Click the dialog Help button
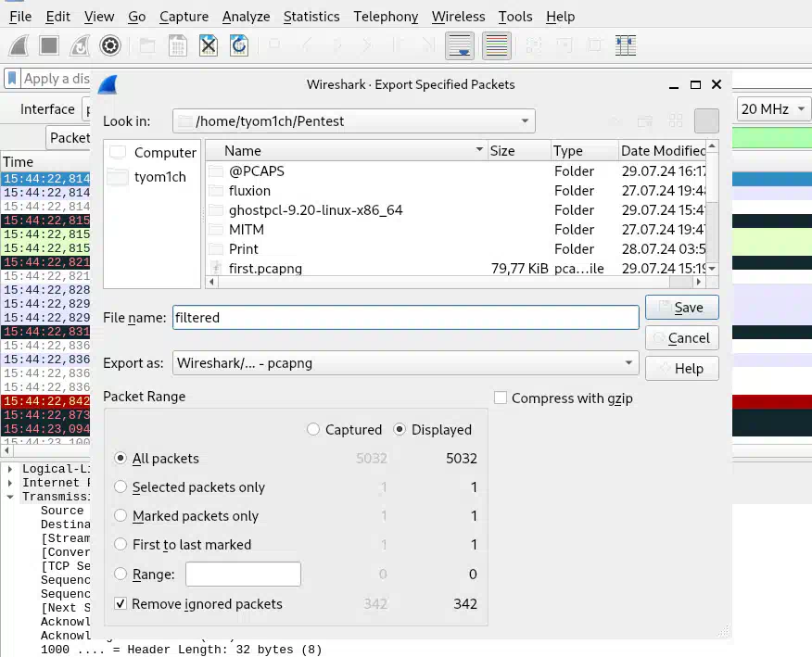Screen dimensions: 812x657 tap(682, 369)
